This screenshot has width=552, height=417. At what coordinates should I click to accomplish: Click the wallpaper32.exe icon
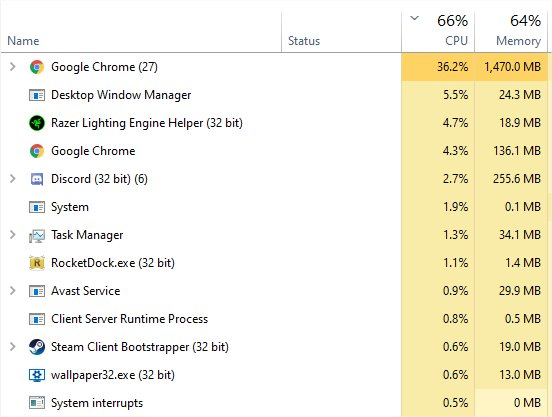[x=37, y=375]
